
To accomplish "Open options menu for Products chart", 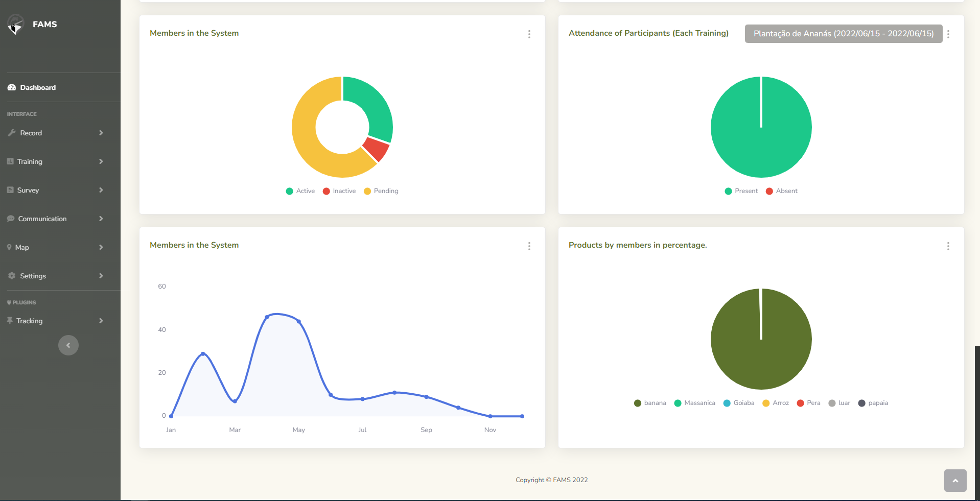I will click(x=948, y=246).
